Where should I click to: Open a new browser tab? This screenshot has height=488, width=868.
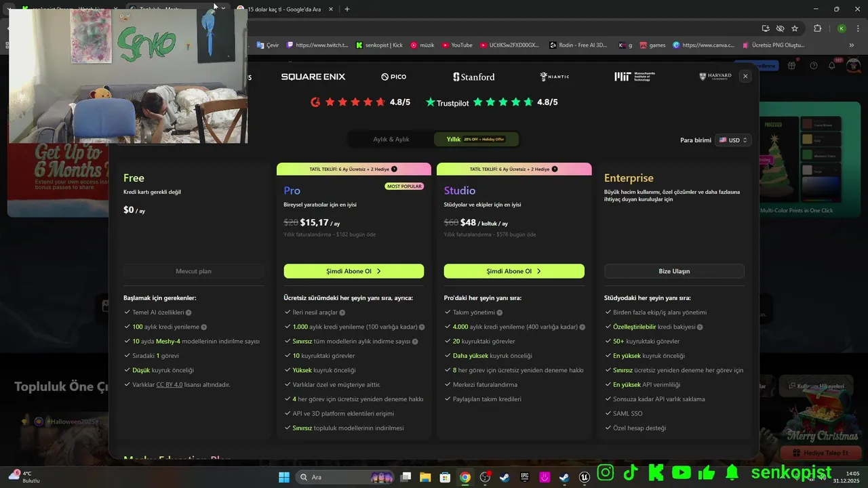[x=347, y=9]
